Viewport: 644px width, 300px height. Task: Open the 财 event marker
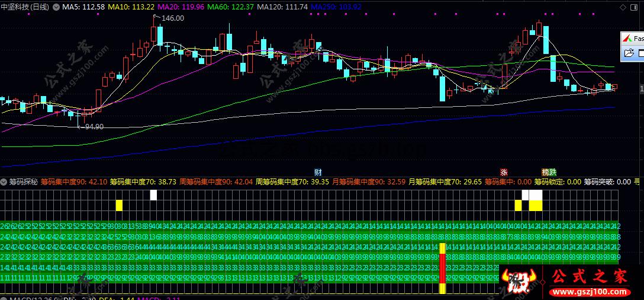click(318, 171)
